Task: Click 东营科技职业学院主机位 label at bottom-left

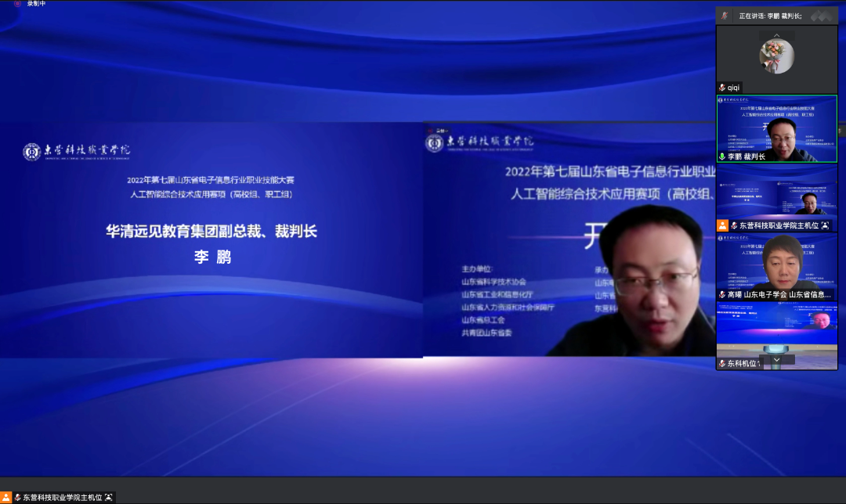Action: pos(63,497)
